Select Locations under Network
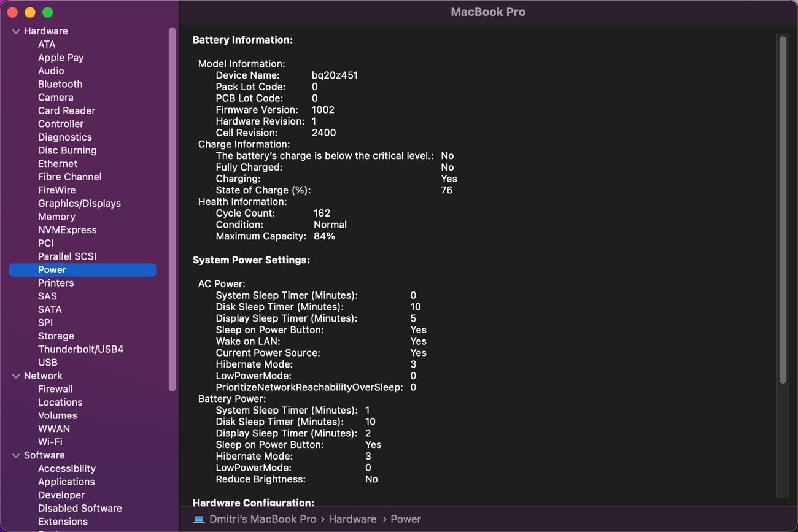The width and height of the screenshot is (798, 532). [60, 403]
